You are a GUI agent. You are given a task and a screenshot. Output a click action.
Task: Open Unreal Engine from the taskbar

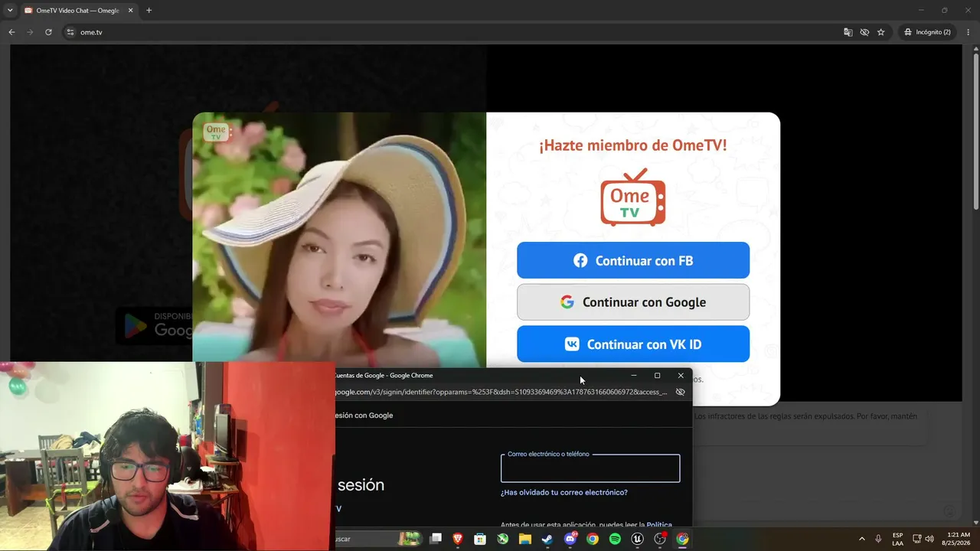click(x=637, y=539)
